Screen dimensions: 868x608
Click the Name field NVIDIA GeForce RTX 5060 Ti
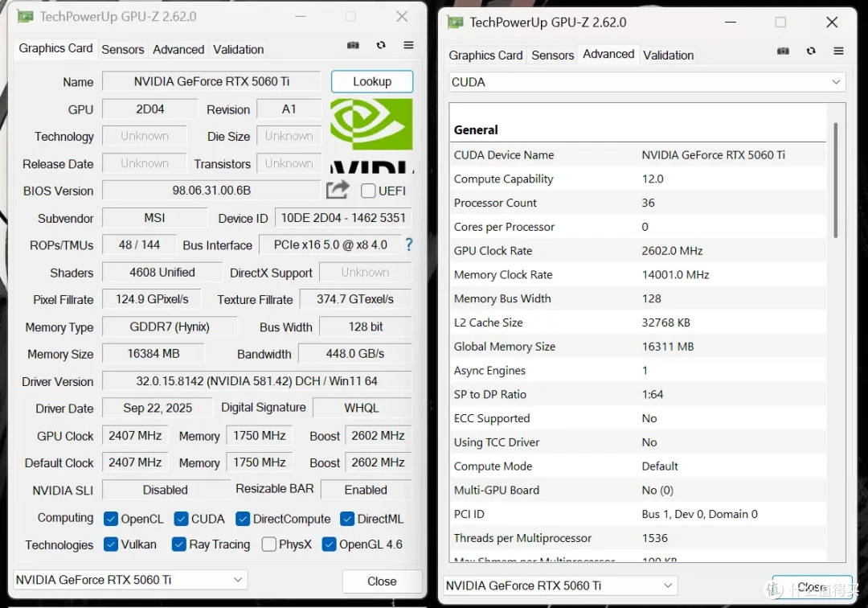click(211, 81)
